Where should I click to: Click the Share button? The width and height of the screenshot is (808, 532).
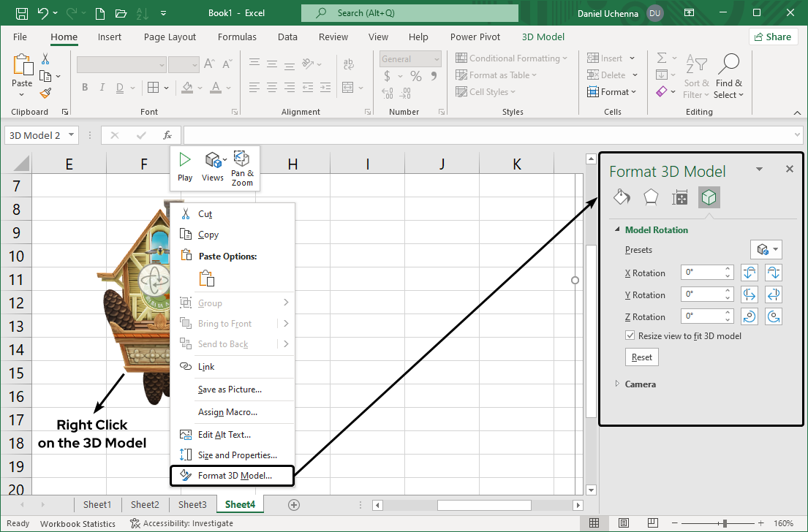773,37
